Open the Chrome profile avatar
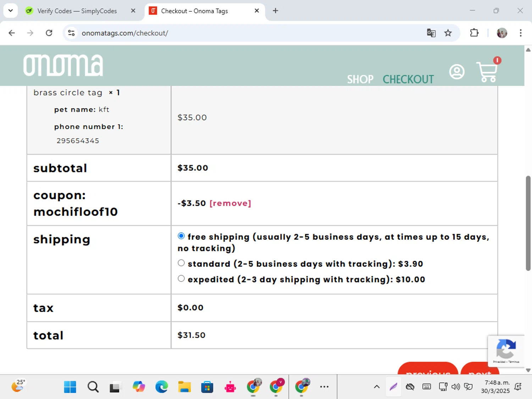The width and height of the screenshot is (532, 399). tap(502, 33)
